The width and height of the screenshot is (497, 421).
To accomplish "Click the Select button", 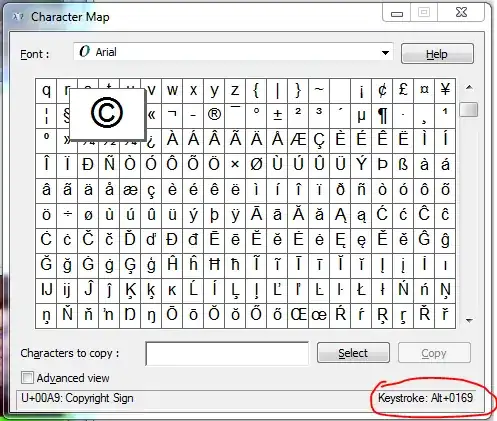I will [353, 353].
